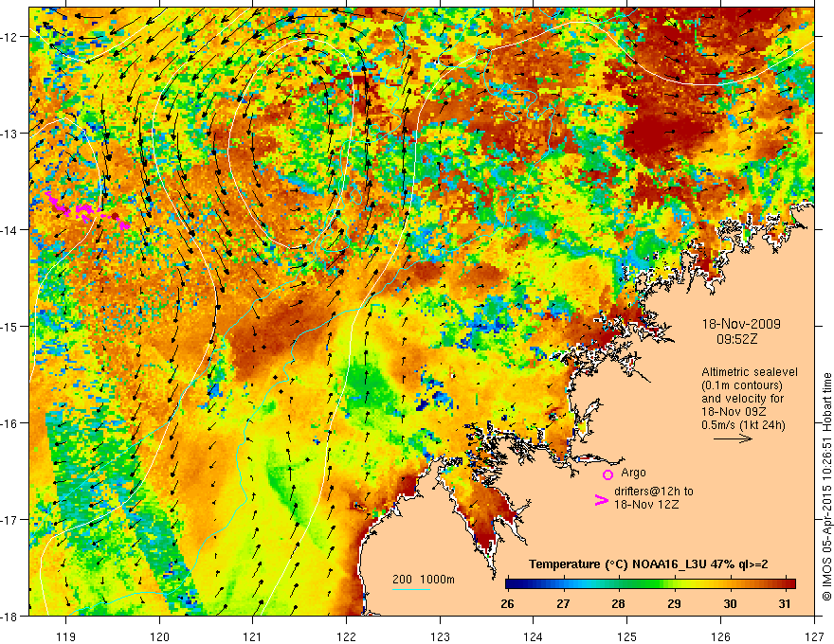Click longitude axis label 125

[627, 636]
